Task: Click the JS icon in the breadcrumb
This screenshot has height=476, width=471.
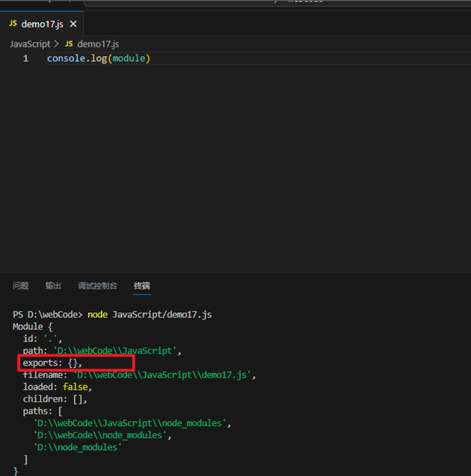Action: point(69,44)
